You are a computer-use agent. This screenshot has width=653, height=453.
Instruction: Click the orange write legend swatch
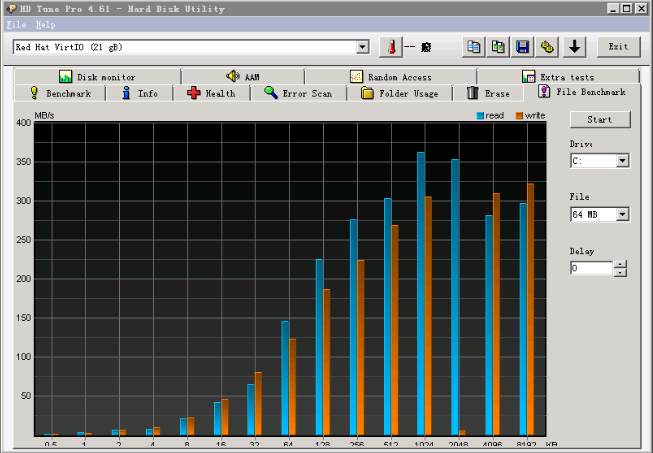coord(519,116)
